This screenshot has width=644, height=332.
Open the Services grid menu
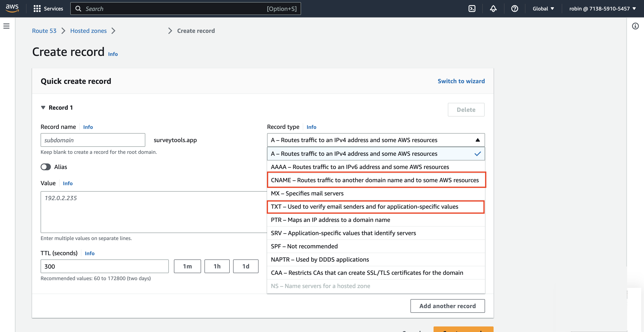pyautogui.click(x=37, y=9)
